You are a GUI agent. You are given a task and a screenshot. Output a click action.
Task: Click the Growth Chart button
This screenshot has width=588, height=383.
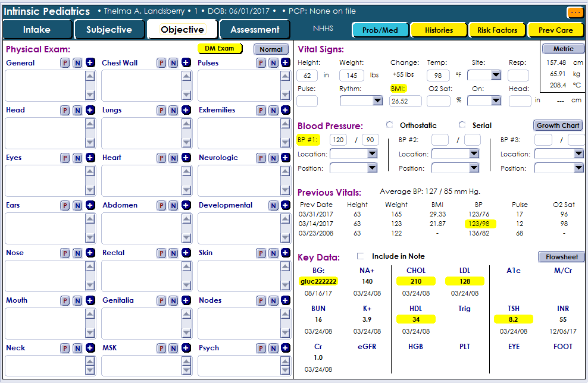[x=558, y=125]
